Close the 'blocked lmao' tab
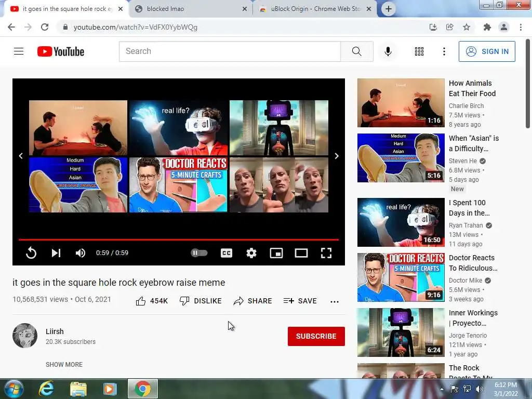The height and width of the screenshot is (399, 532). [245, 9]
